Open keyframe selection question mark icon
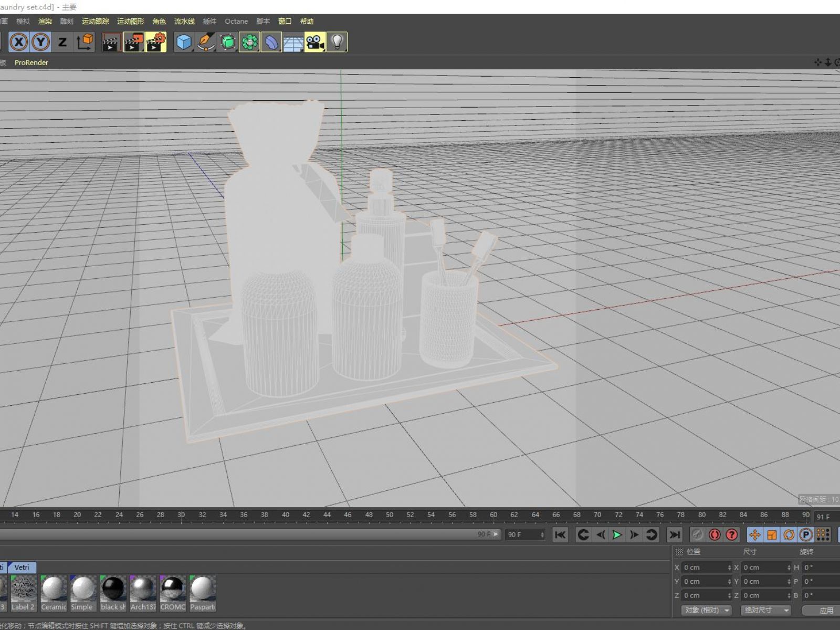840x630 pixels. [732, 535]
